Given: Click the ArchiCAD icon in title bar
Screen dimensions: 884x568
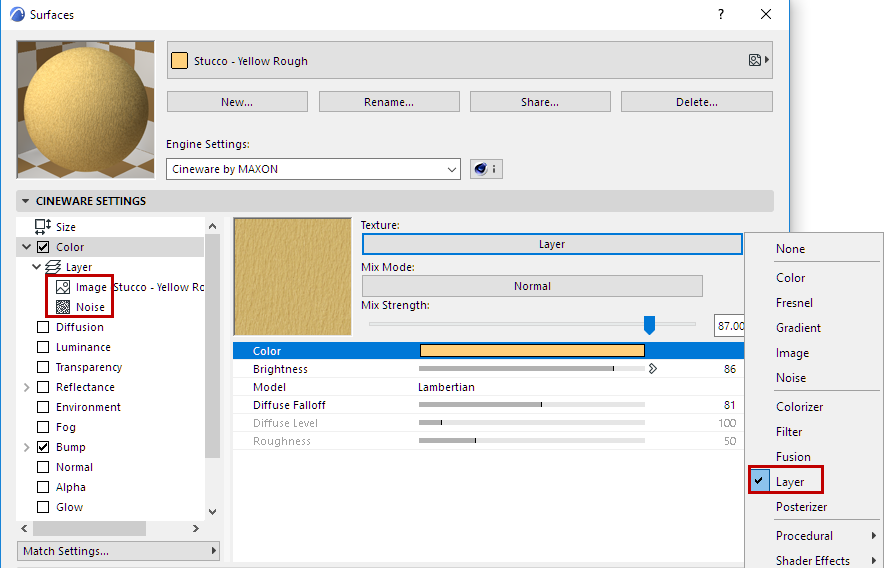Looking at the screenshot, I should tap(17, 15).
